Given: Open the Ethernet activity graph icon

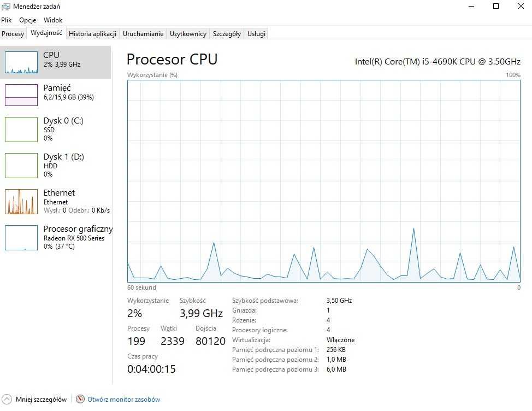Looking at the screenshot, I should point(21,202).
